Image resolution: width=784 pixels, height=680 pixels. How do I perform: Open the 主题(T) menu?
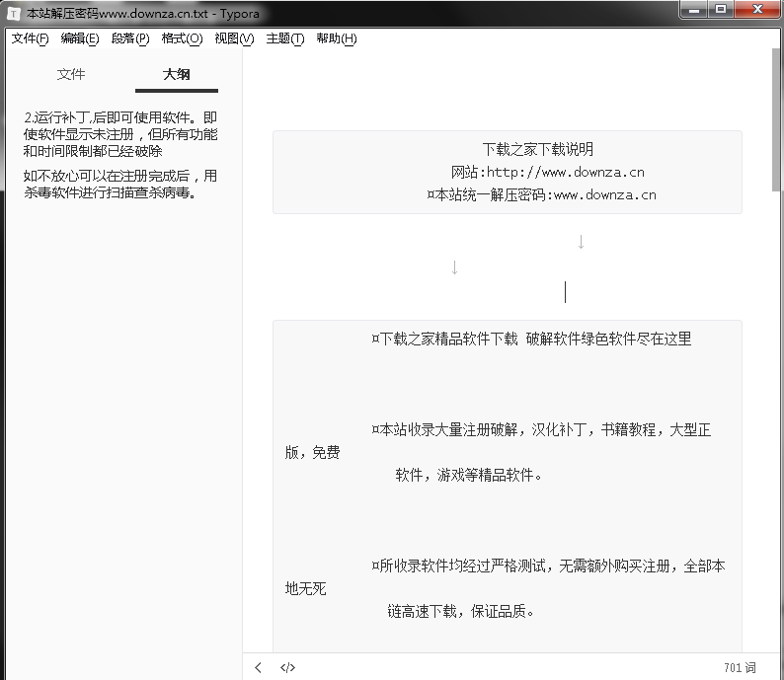coord(285,38)
